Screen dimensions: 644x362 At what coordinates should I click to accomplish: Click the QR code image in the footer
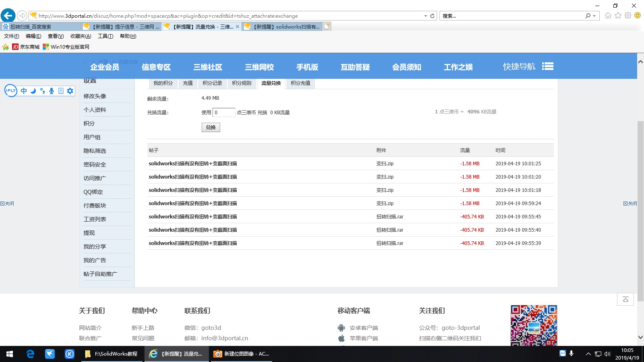tap(534, 325)
